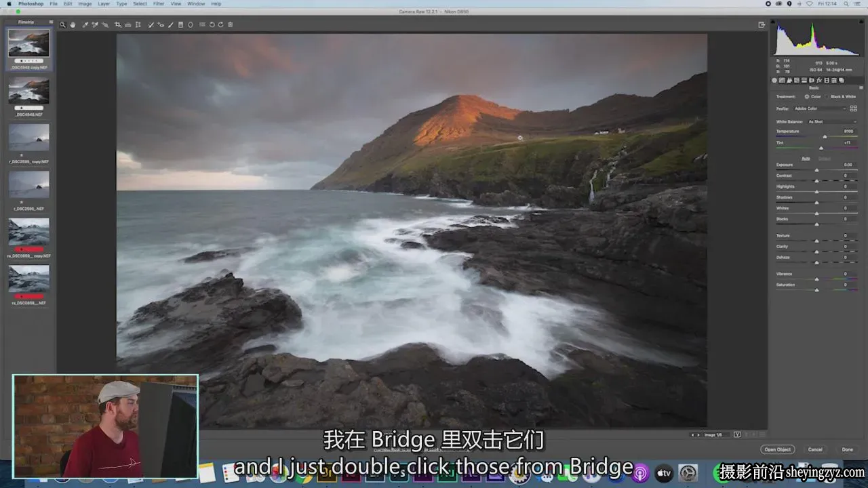Image resolution: width=868 pixels, height=488 pixels.
Task: Click the trash icon to mark for deletion
Action: 230,24
